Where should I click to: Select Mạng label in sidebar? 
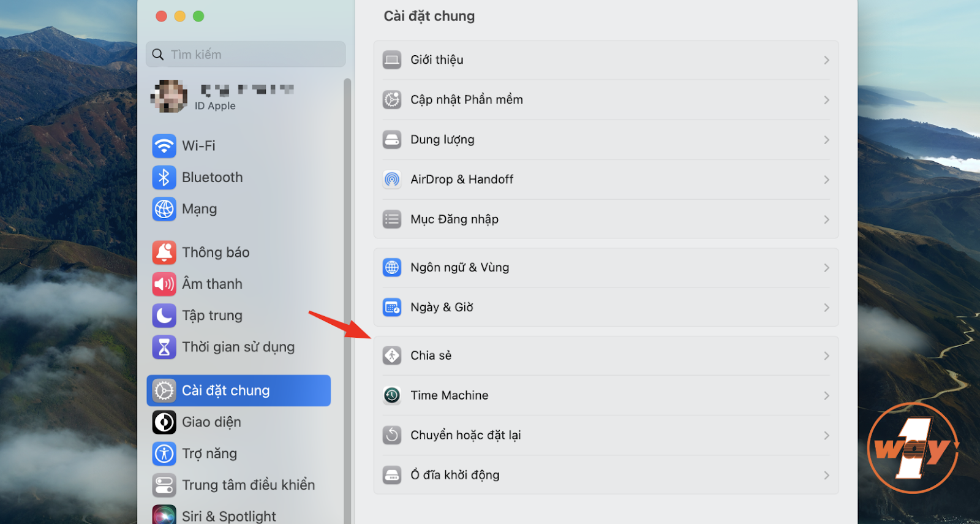click(x=199, y=210)
